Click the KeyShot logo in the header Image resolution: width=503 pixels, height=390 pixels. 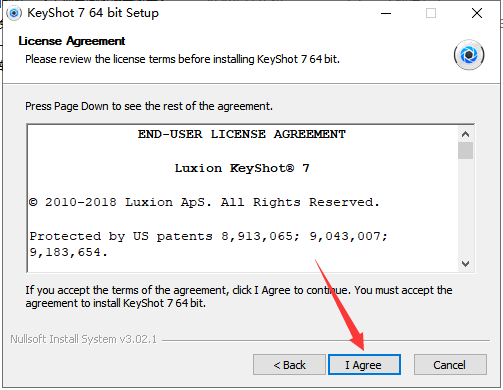pos(469,55)
